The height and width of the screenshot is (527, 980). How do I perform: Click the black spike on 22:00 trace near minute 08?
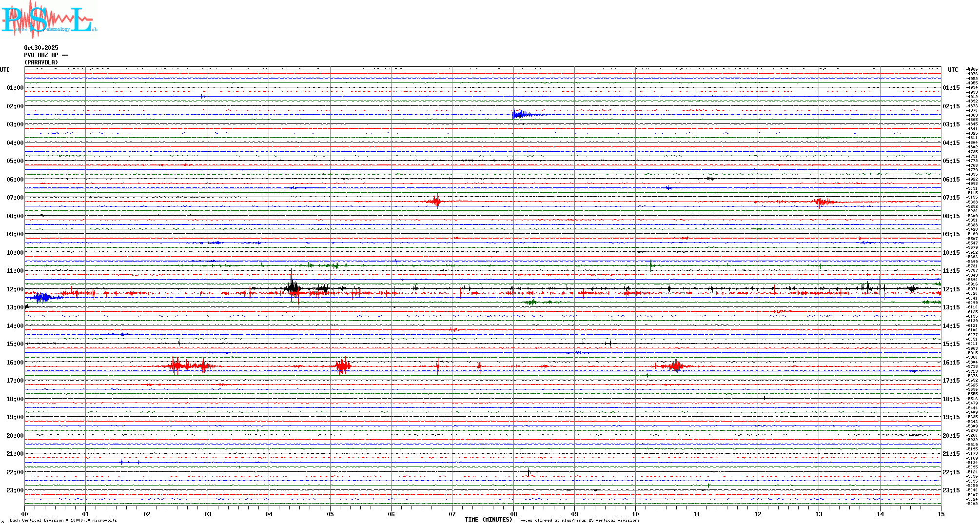[529, 472]
